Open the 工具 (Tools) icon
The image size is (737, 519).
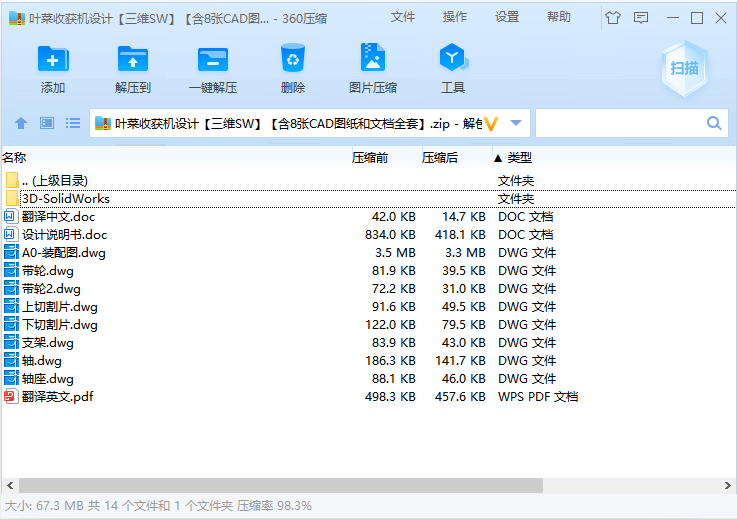pyautogui.click(x=453, y=57)
